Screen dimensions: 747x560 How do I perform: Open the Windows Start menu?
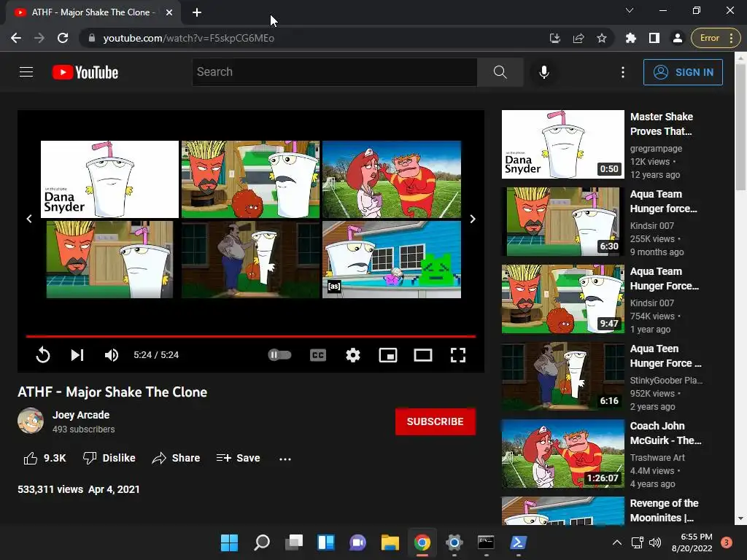[229, 542]
